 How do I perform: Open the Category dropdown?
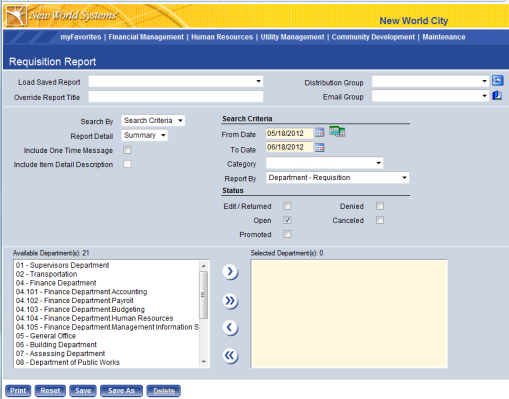(325, 163)
